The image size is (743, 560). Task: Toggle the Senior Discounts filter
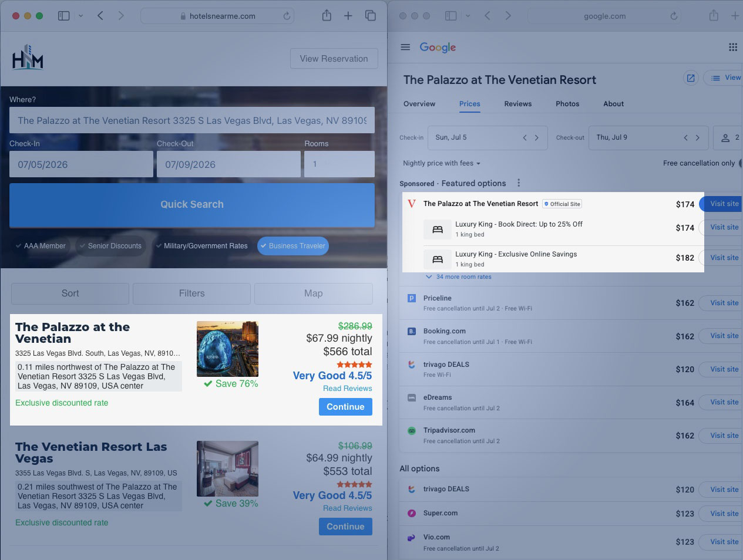coord(110,246)
